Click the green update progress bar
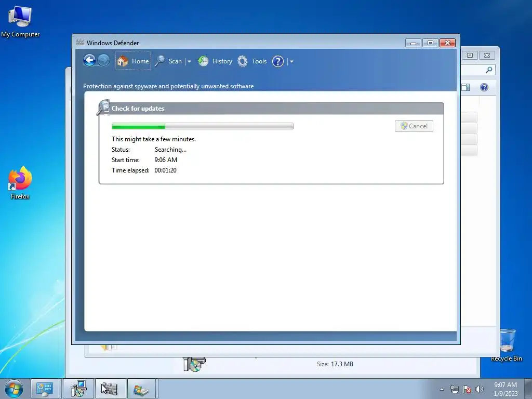532x399 pixels. click(x=203, y=126)
